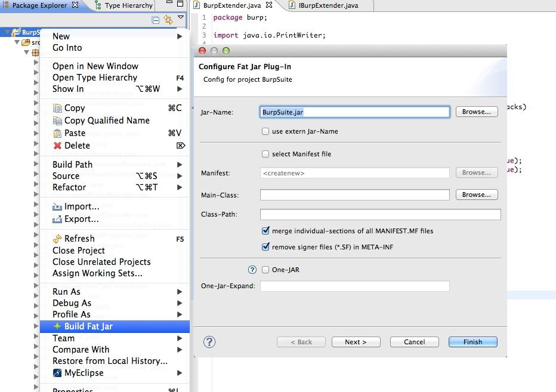Click Browse next to Main-Class field

pyautogui.click(x=477, y=195)
